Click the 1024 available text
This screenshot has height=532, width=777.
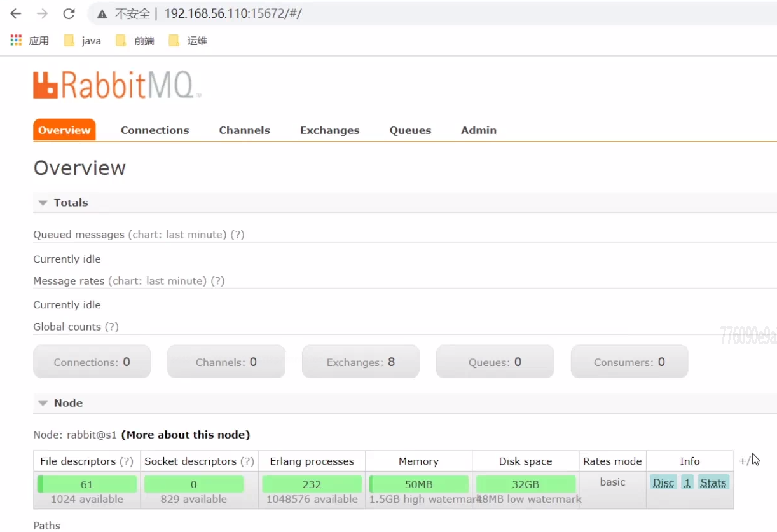click(87, 500)
